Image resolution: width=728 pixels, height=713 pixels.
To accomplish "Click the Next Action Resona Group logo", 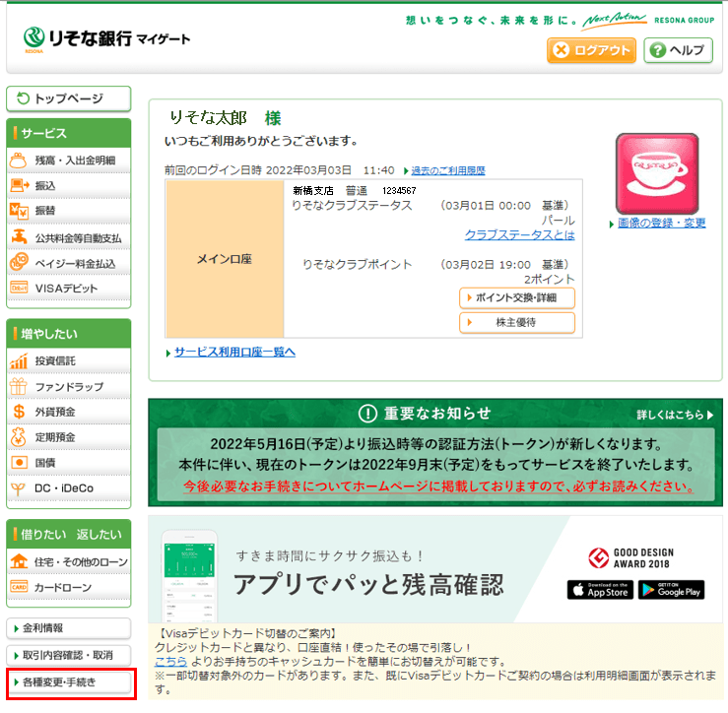I will (648, 21).
